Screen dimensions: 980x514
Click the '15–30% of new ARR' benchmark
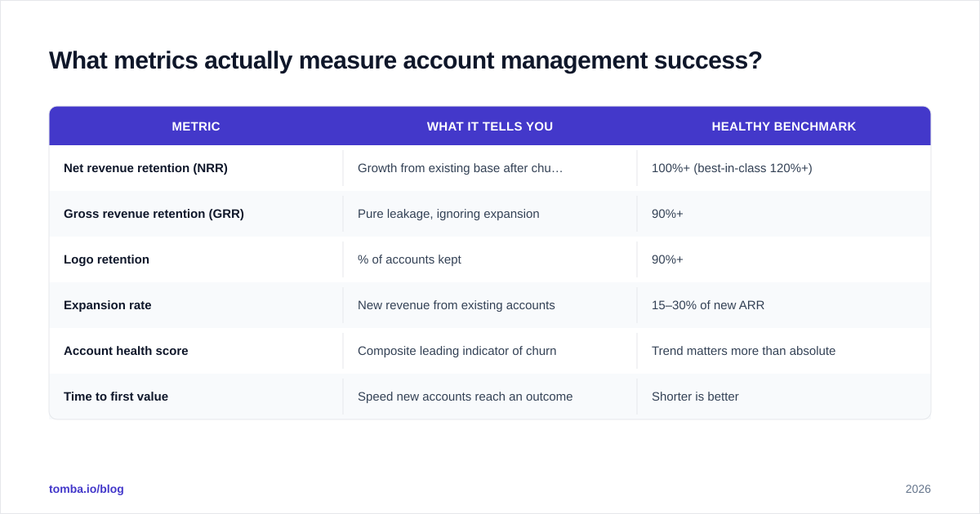pos(784,305)
